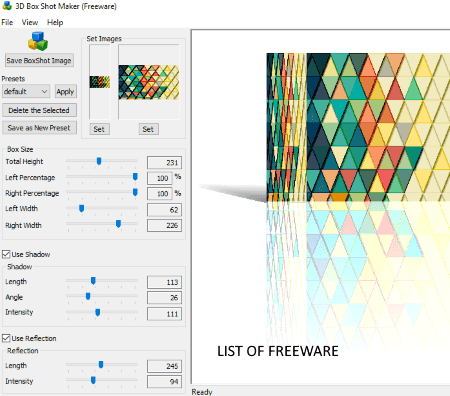
Task: Focus the Right Width value field 226
Action: point(164,225)
